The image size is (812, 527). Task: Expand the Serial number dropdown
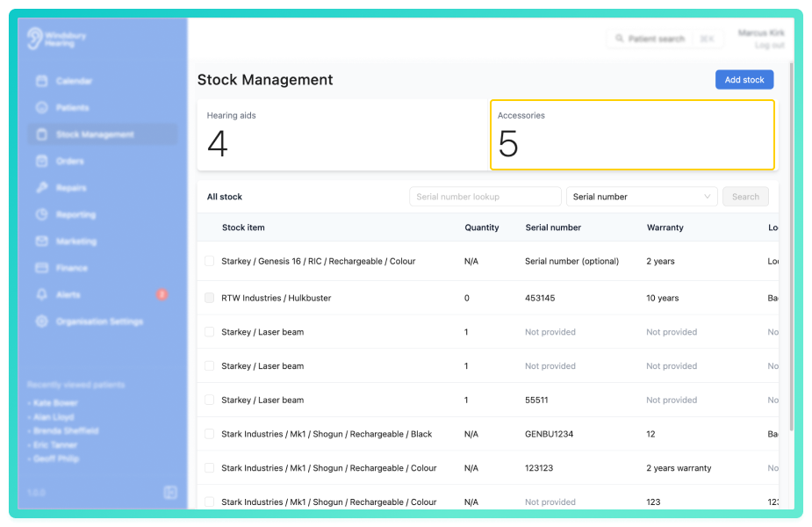[642, 197]
